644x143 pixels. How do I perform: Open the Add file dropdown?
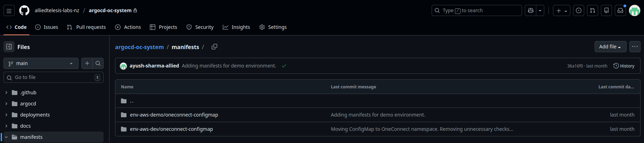tap(610, 47)
